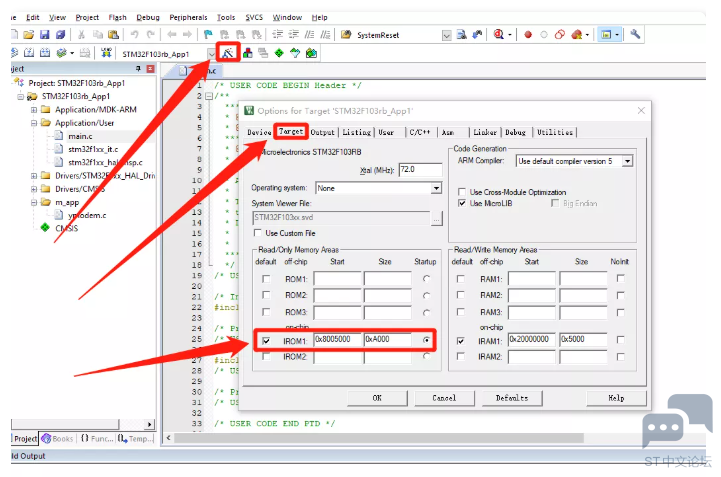721x477 pixels.
Task: Click the editor horizontal scrollbar
Action: click(x=379, y=437)
